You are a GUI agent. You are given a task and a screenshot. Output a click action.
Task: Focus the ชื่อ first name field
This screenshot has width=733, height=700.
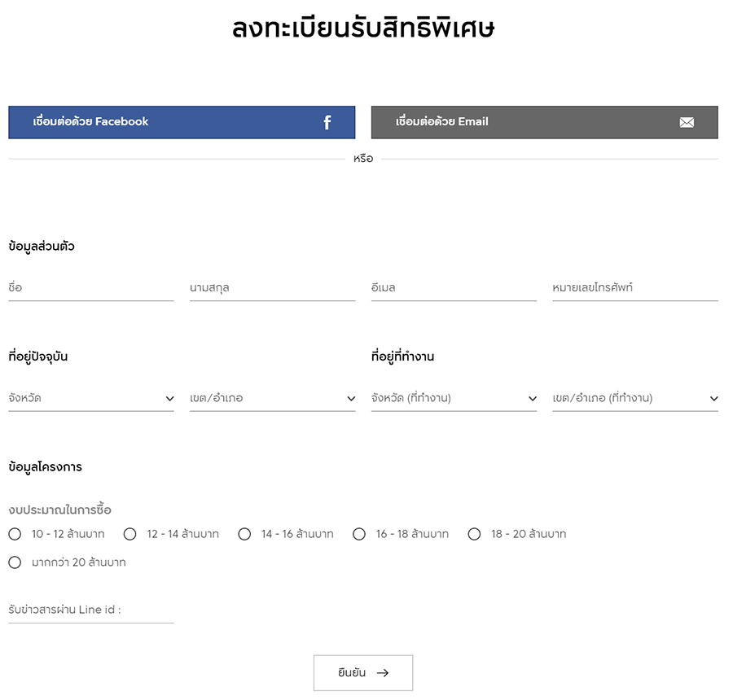91,288
